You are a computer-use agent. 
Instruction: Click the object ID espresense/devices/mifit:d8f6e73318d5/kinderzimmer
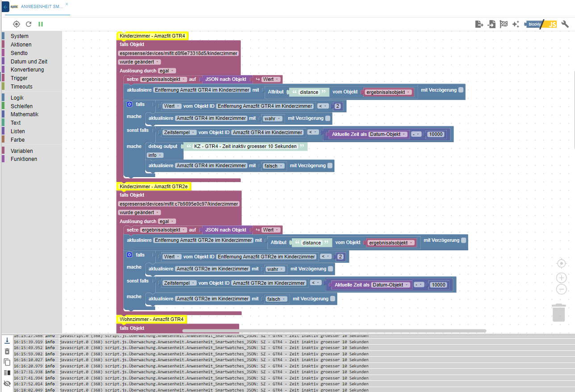click(x=178, y=53)
